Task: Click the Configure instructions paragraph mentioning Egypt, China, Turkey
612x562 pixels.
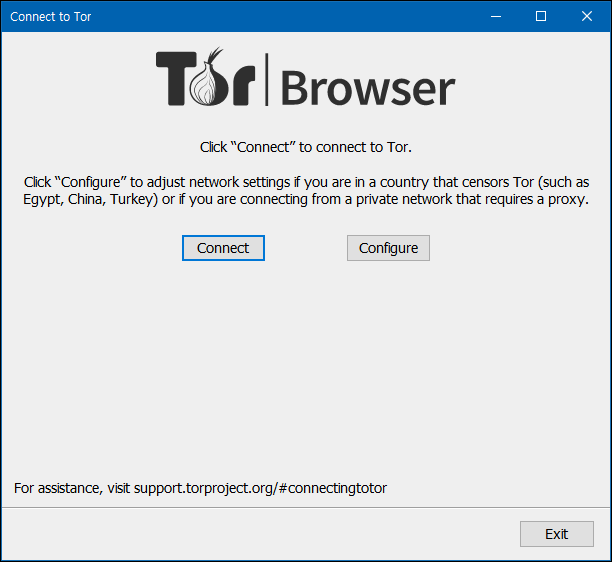Action: coord(306,190)
